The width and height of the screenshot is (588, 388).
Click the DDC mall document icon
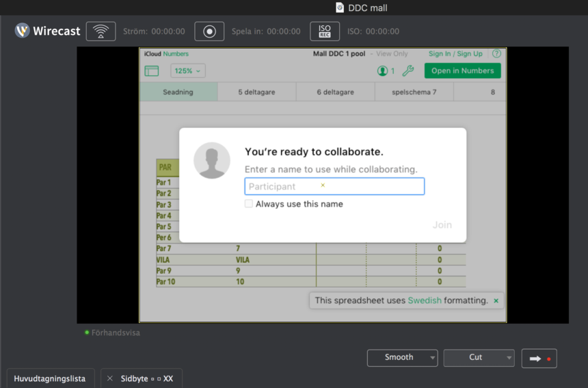pyautogui.click(x=340, y=8)
